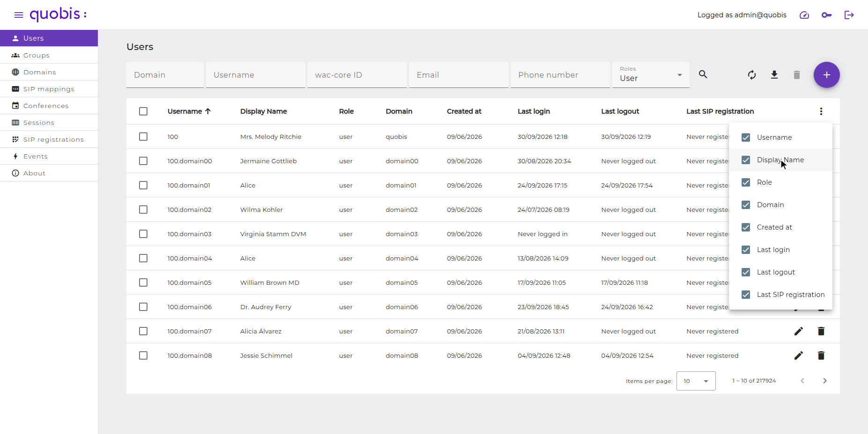This screenshot has height=434, width=868.
Task: Focus the Phone number filter field
Action: tap(560, 75)
